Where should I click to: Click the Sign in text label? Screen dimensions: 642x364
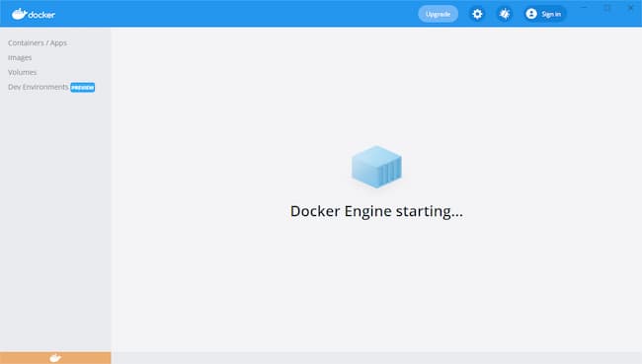(551, 14)
